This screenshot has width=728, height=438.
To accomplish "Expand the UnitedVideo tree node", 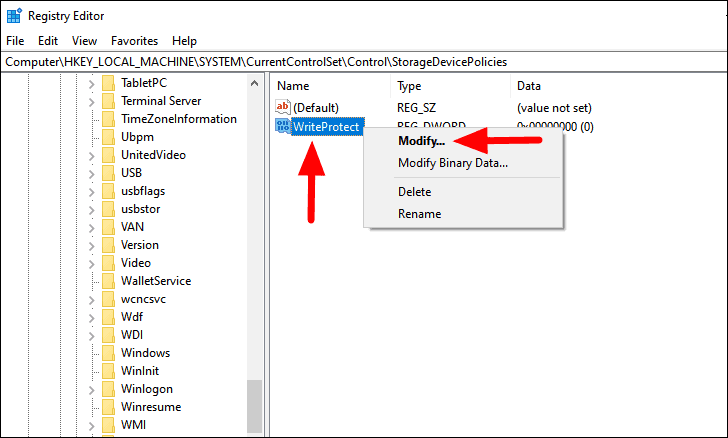I will tap(91, 156).
